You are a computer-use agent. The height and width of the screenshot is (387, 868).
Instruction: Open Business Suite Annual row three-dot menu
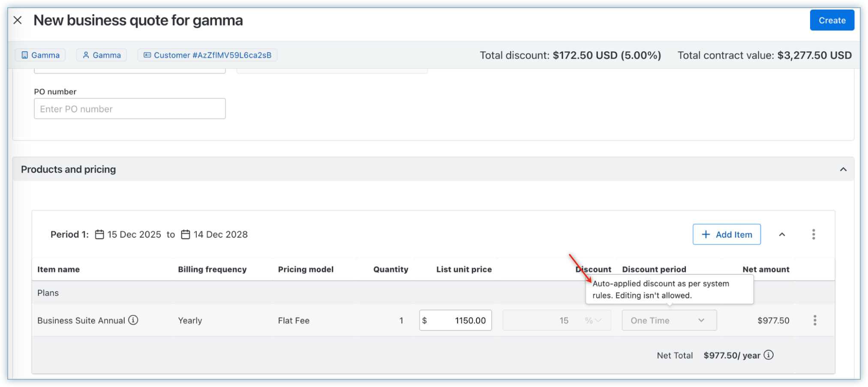[814, 321]
